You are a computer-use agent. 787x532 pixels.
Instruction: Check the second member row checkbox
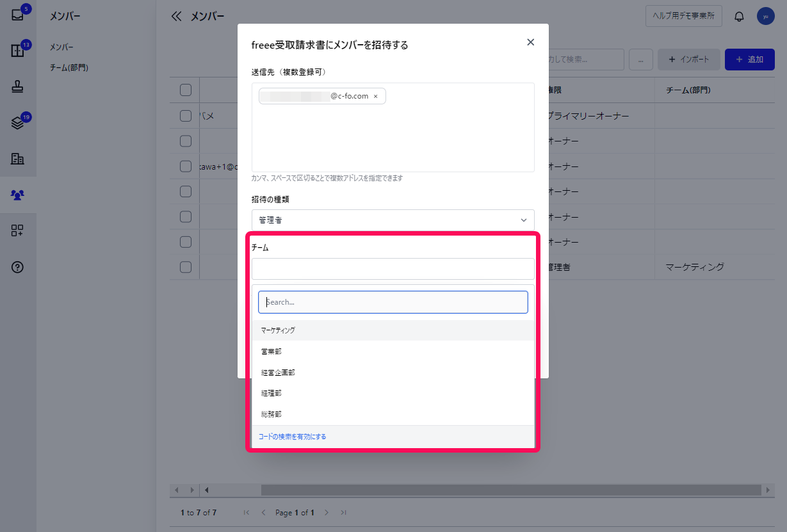click(186, 141)
